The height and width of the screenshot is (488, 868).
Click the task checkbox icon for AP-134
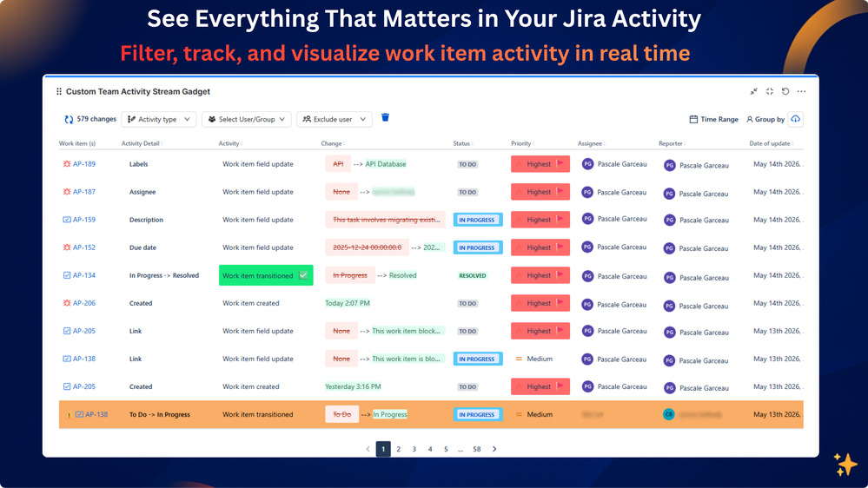[67, 275]
